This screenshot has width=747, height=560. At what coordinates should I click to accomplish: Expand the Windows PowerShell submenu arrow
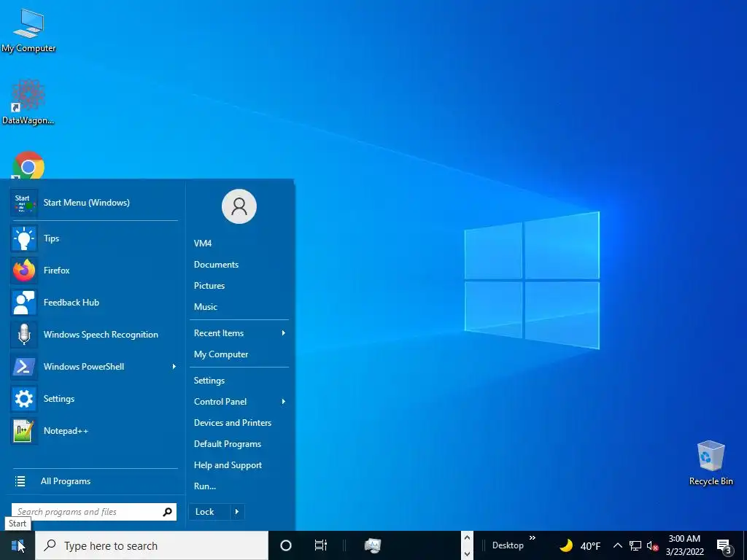[174, 367]
